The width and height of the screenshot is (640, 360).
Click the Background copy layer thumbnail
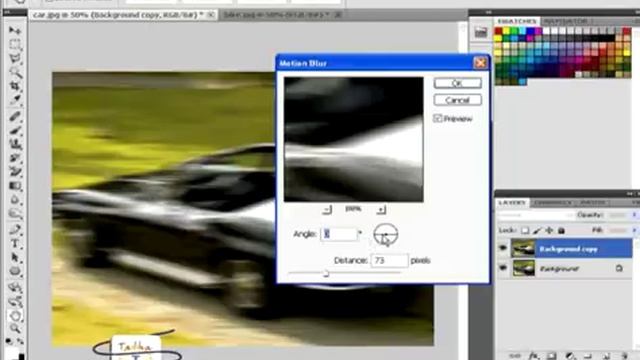523,248
